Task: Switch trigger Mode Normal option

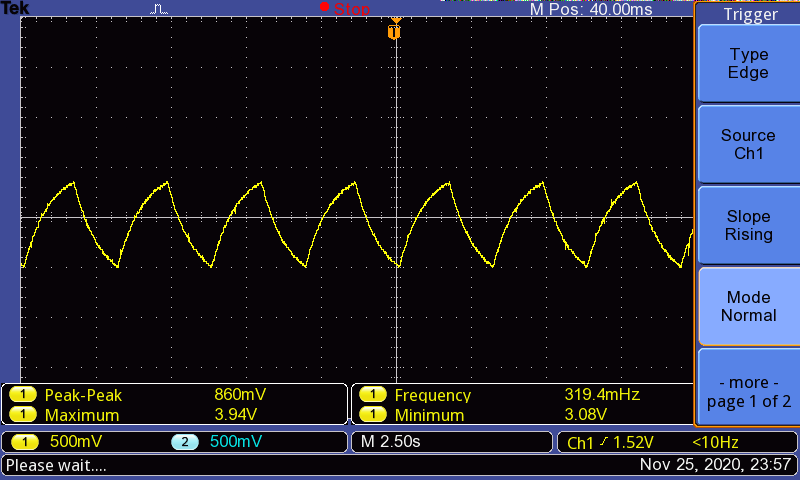Action: tap(748, 307)
